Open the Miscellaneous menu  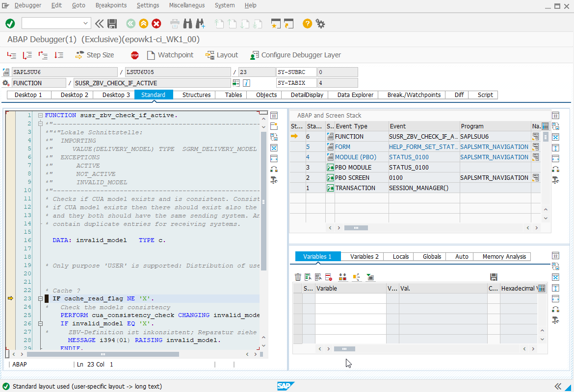click(187, 5)
